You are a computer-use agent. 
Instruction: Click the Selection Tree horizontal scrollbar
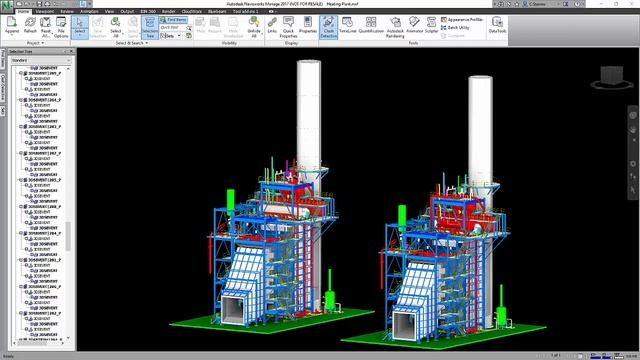(x=33, y=343)
